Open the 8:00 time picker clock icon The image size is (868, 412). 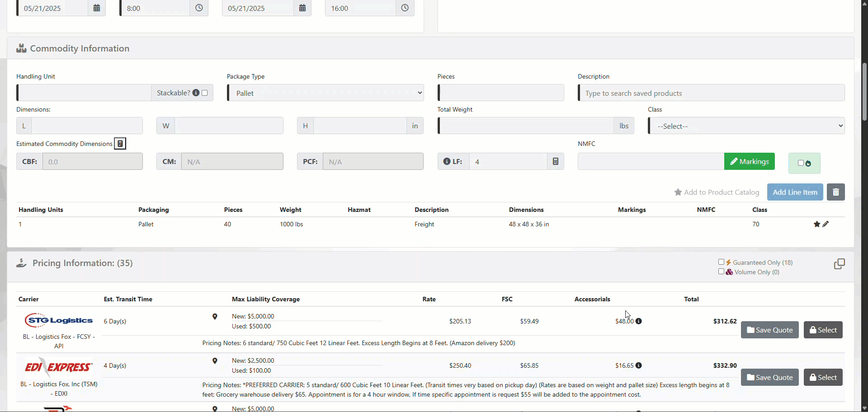pos(199,8)
